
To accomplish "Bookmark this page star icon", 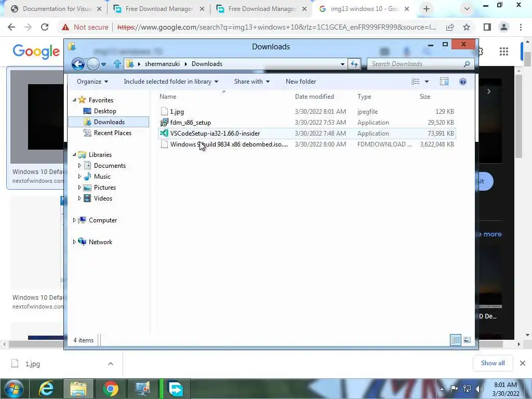I will tap(467, 27).
